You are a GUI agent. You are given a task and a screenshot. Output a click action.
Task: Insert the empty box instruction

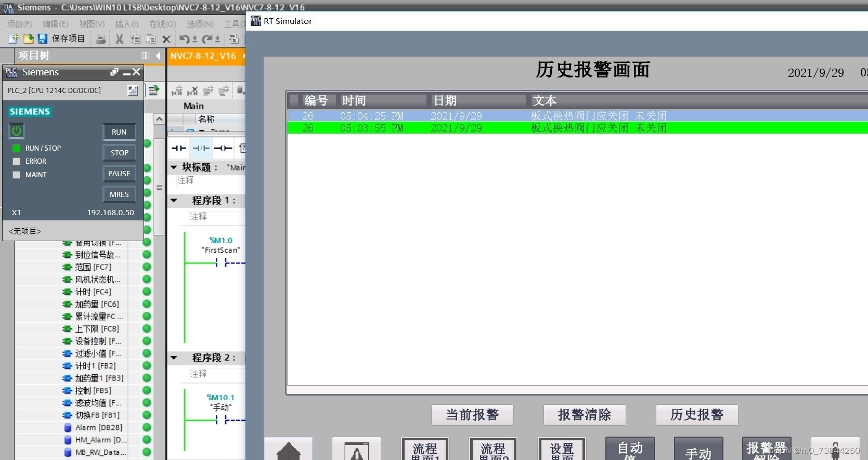tap(242, 148)
